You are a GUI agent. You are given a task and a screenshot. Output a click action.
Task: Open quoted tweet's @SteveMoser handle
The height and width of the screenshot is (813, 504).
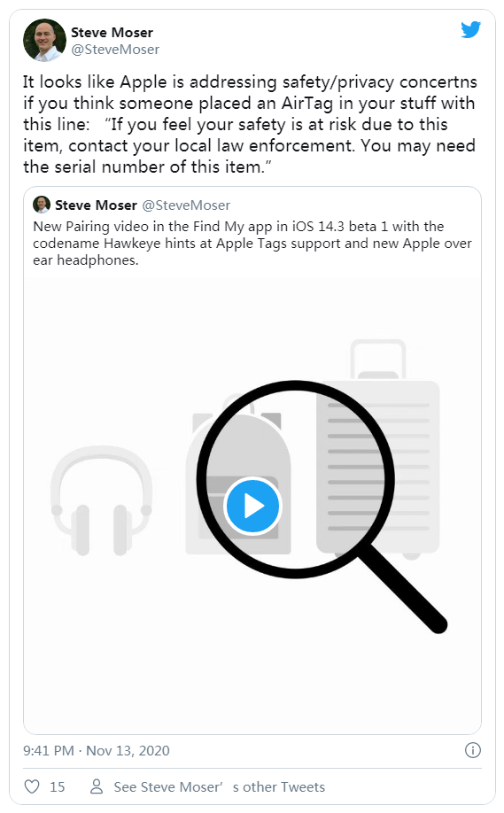(186, 205)
